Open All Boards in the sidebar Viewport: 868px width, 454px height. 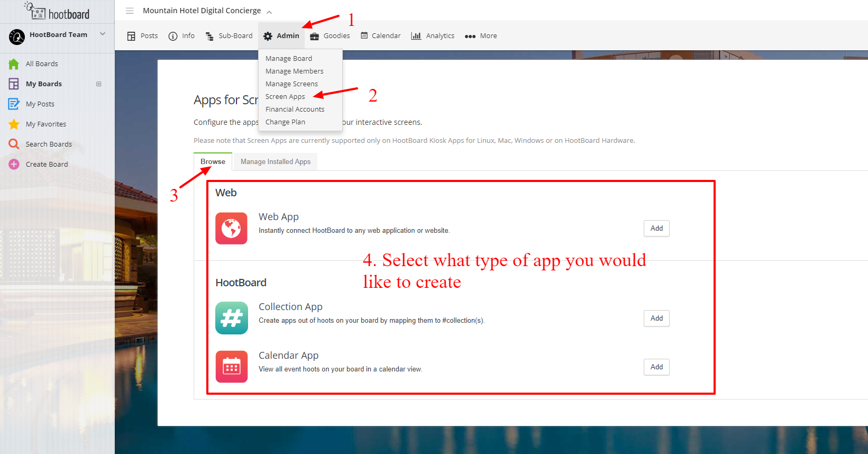tap(42, 64)
